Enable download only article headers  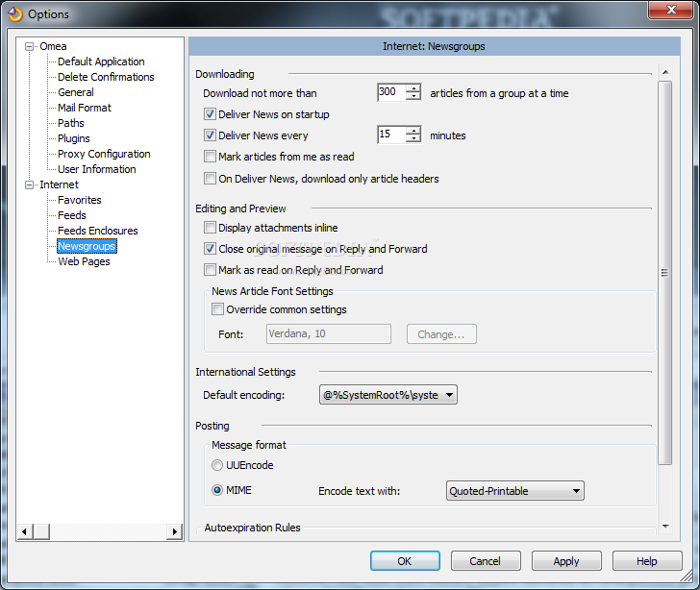pyautogui.click(x=210, y=179)
